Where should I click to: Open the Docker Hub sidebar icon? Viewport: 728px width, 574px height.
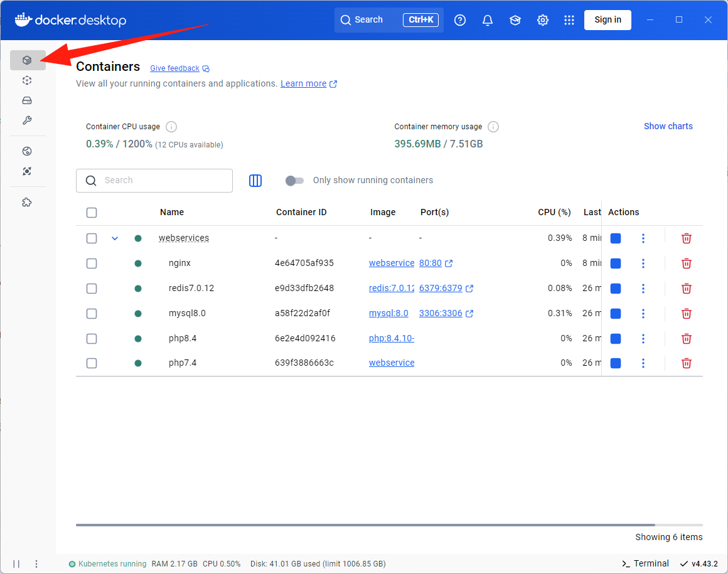point(28,151)
